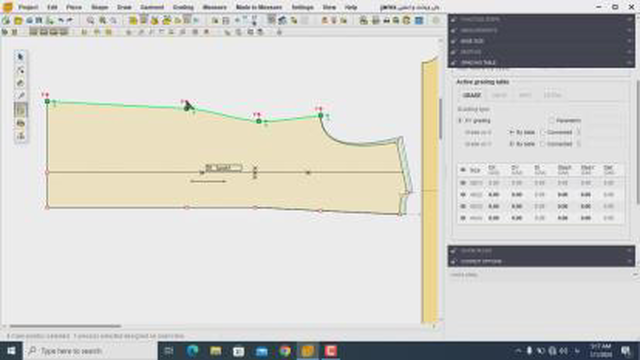This screenshot has width=640, height=360.
Task: Click the blue grid icon in main toolbar
Action: (x=419, y=20)
